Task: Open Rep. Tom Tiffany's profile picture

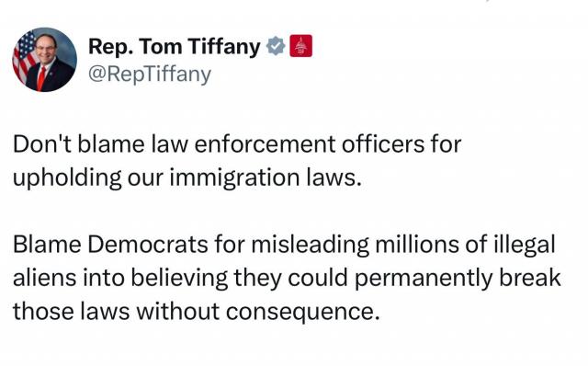Action: click(x=44, y=60)
